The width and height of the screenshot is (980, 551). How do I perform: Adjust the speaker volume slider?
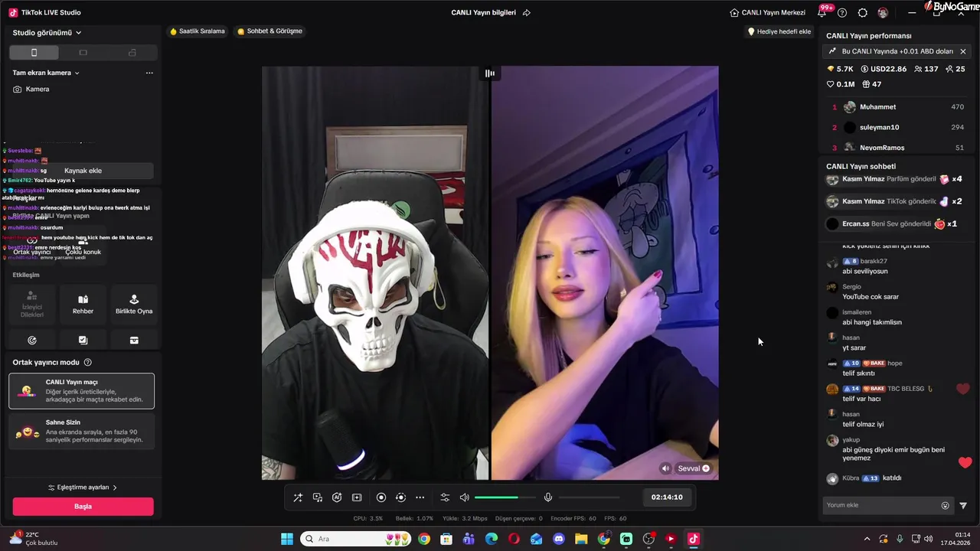505,497
